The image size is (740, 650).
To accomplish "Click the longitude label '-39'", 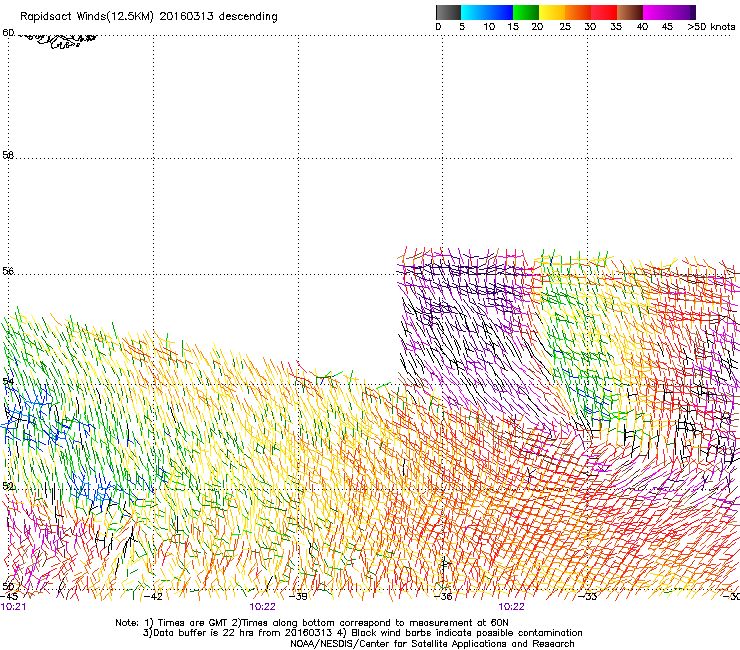I will click(298, 596).
